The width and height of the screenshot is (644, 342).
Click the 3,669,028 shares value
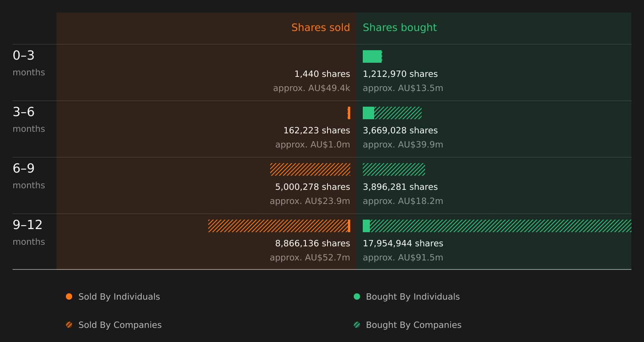[x=400, y=130]
